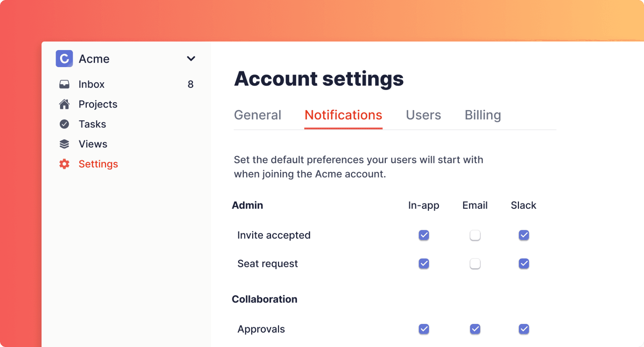Open the Users tab
The width and height of the screenshot is (644, 347).
[x=423, y=115]
